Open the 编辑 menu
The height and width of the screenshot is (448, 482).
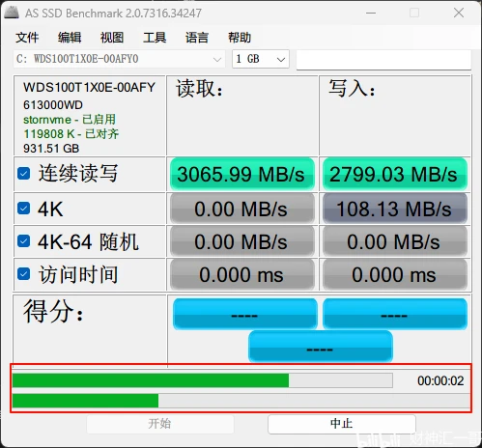pyautogui.click(x=70, y=38)
